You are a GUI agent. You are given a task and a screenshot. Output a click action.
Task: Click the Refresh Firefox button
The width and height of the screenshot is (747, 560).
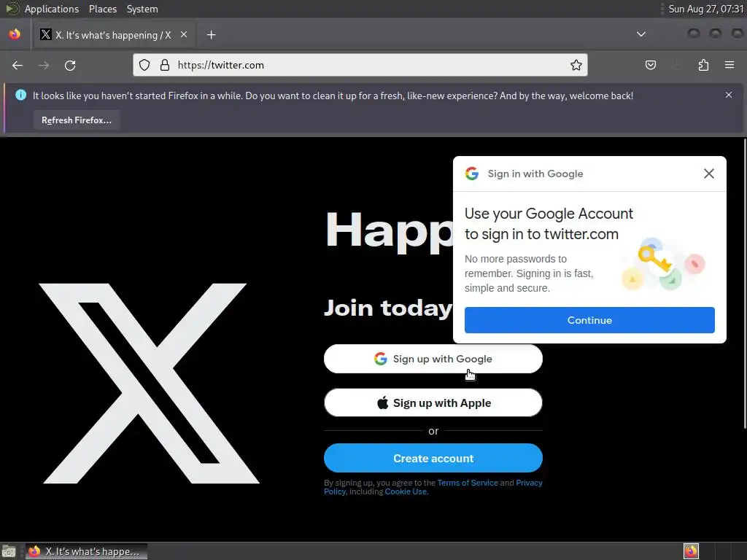pos(76,120)
